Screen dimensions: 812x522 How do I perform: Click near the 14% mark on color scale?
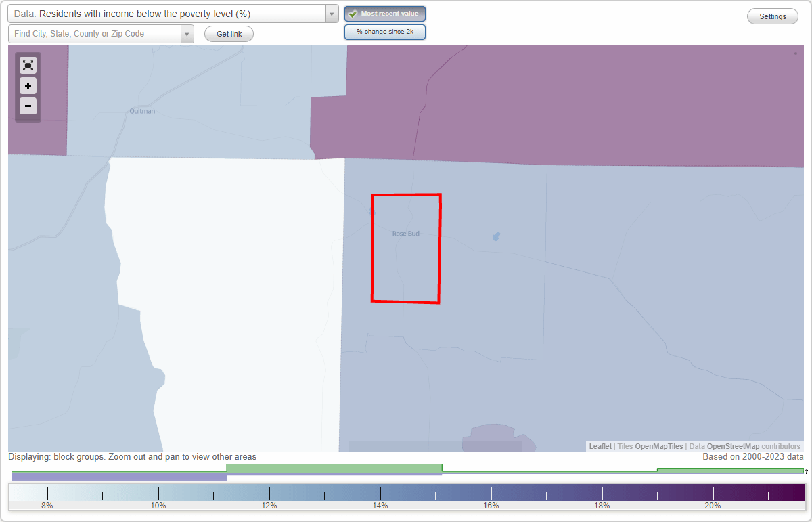pos(380,493)
